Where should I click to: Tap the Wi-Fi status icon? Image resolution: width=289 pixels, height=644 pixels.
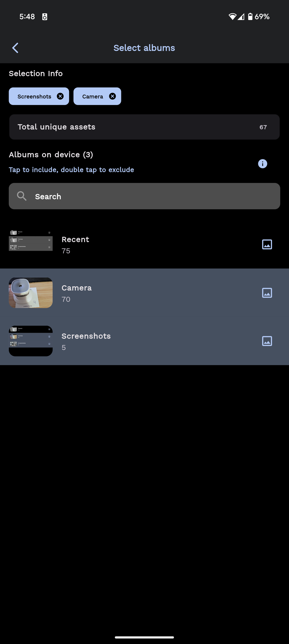pos(232,17)
